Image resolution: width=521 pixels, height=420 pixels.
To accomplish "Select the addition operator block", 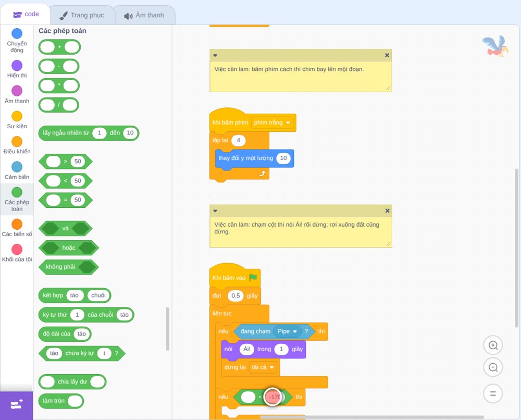I will pos(59,47).
